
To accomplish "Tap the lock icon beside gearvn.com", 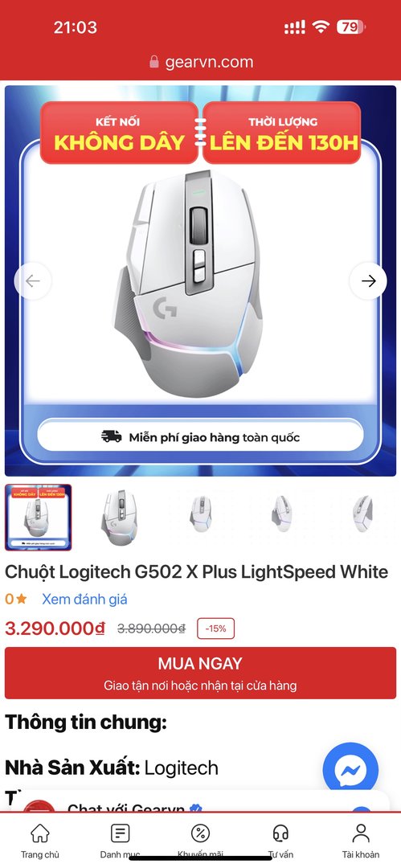I will tap(154, 61).
